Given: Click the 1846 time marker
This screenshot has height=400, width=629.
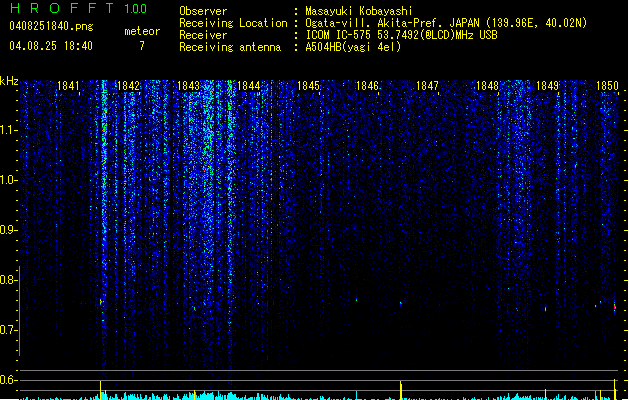Looking at the screenshot, I should [367, 86].
